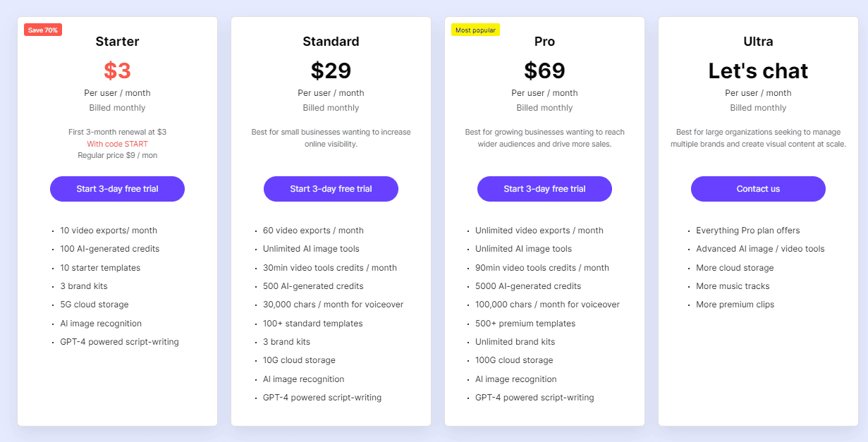Start the 3-day free trial for Pro
This screenshot has width=868, height=442.
544,189
